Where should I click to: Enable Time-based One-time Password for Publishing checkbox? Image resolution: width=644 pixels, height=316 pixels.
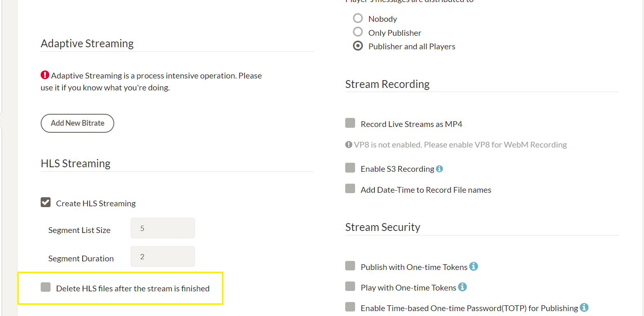tap(350, 307)
